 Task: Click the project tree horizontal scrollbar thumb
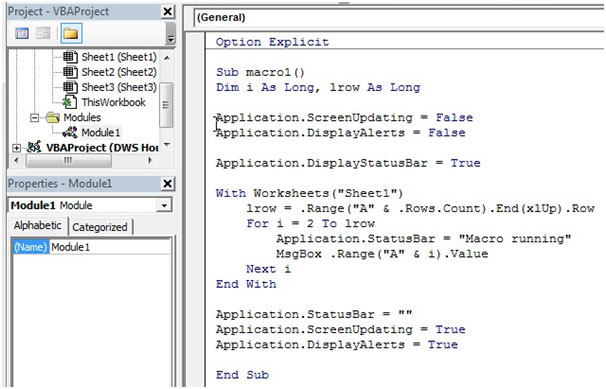[x=68, y=160]
